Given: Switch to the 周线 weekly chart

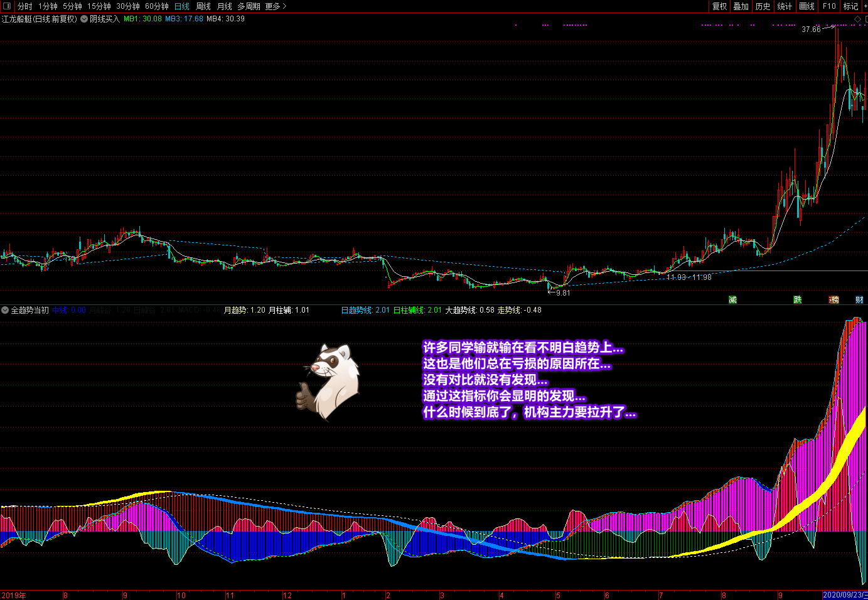Looking at the screenshot, I should (x=203, y=6).
